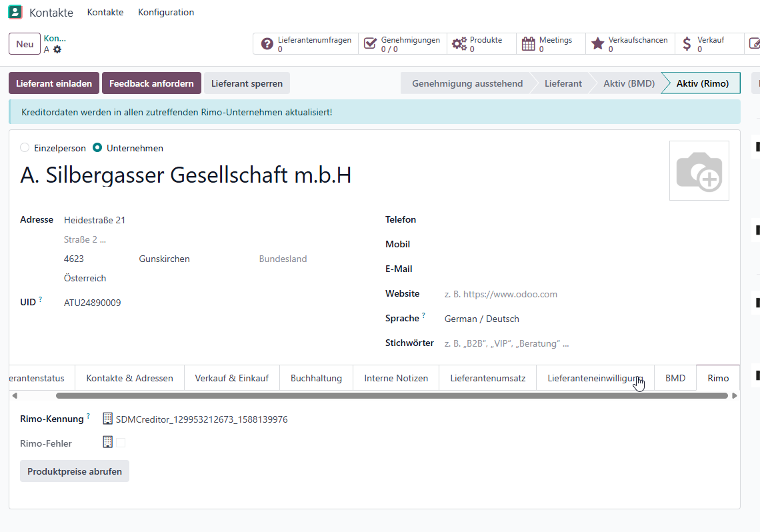Click the Kon... breadcrumb link
This screenshot has height=532, width=760.
pyautogui.click(x=55, y=38)
